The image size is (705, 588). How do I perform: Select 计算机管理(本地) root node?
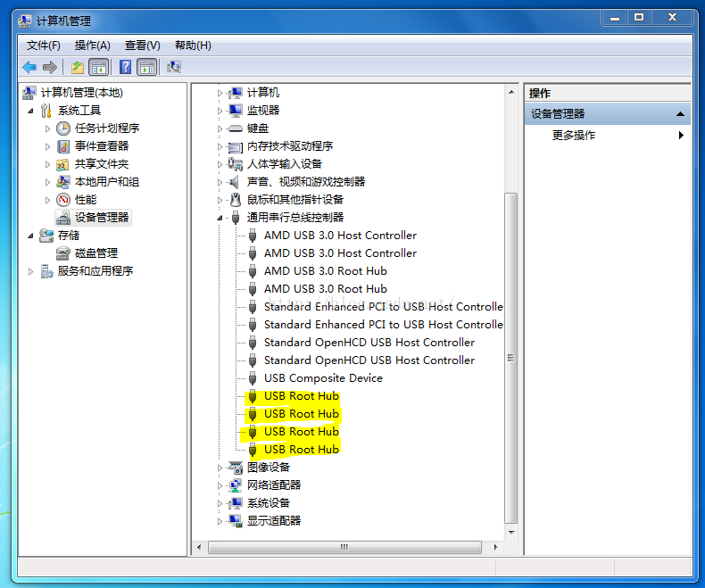(x=82, y=93)
